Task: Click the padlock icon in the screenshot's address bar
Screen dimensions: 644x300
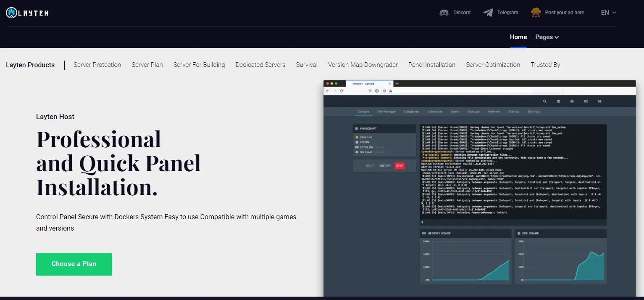Action: (390, 91)
